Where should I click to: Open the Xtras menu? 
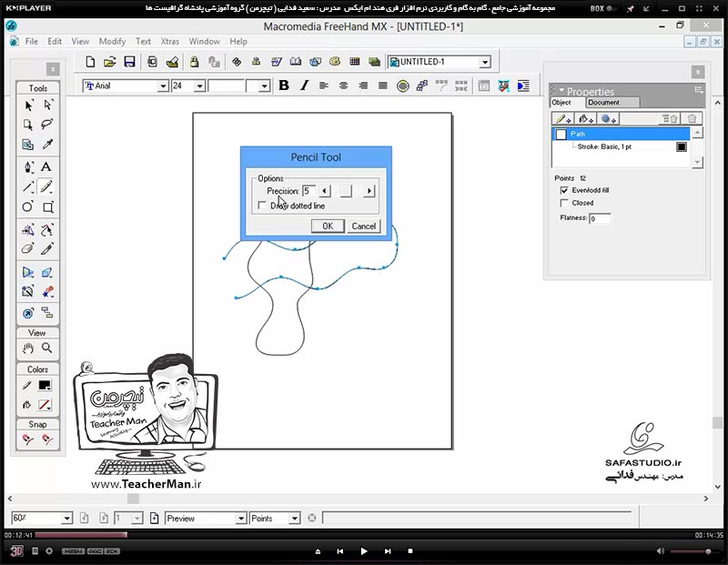170,41
